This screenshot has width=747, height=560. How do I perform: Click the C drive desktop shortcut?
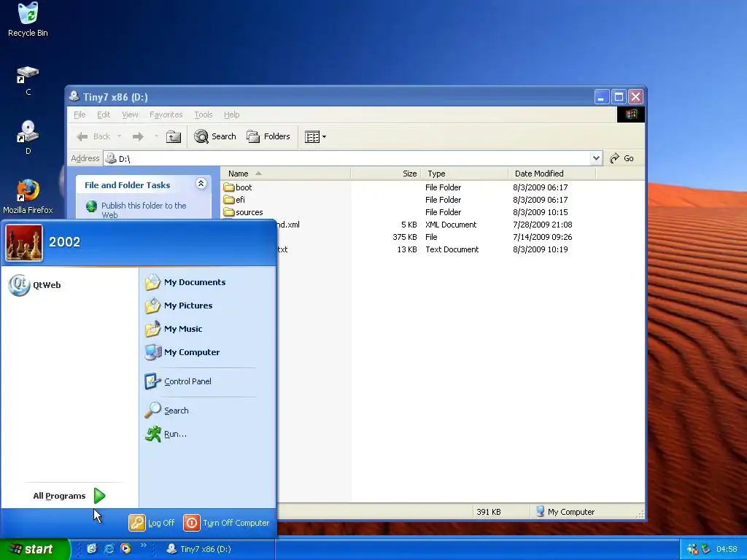(x=28, y=80)
